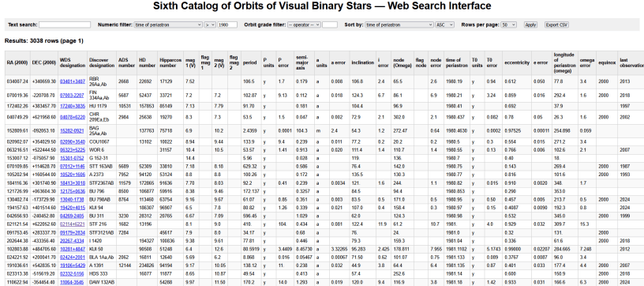644x286 pixels.
Task: Select the time of periastron cell '1980.4630'
Action: (x=456, y=130)
